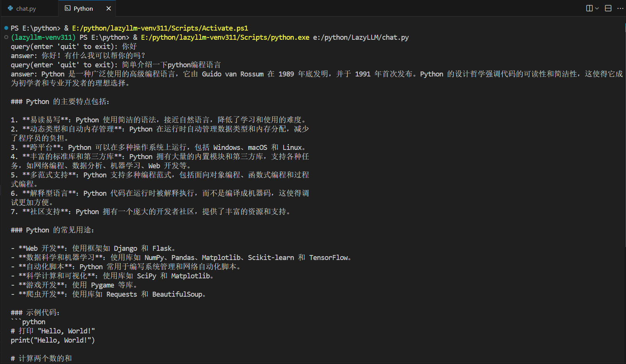Click the 游戏开发 bullet mentioning Pygame
This screenshot has width=626, height=364.
[x=75, y=285]
